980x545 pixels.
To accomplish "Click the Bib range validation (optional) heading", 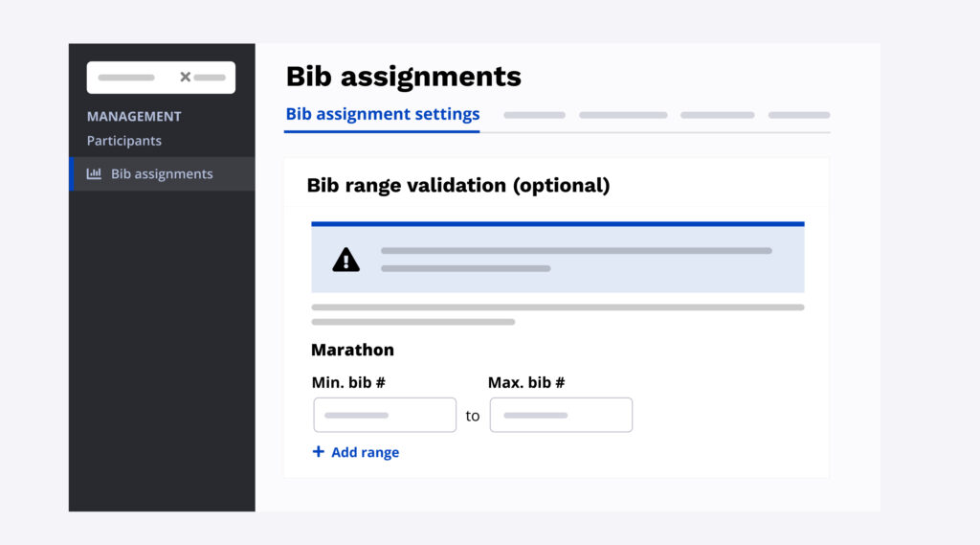I will (x=457, y=185).
